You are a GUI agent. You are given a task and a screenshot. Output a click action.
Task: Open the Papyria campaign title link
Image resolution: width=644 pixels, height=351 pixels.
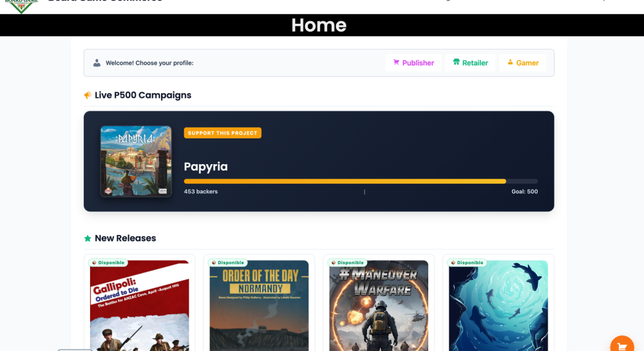205,167
